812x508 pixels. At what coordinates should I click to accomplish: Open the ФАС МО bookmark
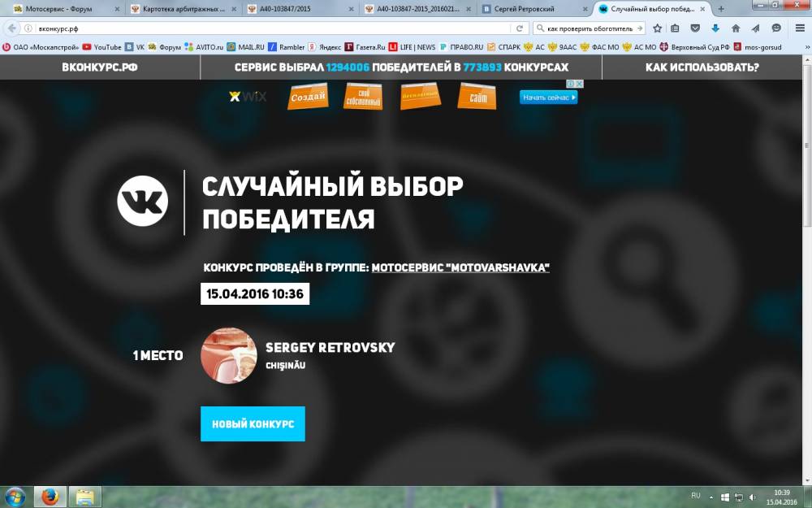tap(600, 47)
